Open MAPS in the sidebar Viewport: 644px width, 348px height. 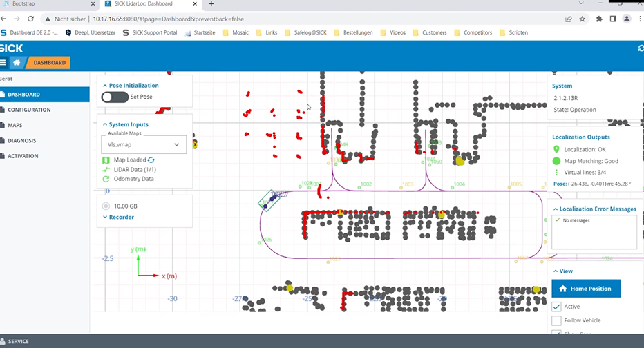click(45, 125)
